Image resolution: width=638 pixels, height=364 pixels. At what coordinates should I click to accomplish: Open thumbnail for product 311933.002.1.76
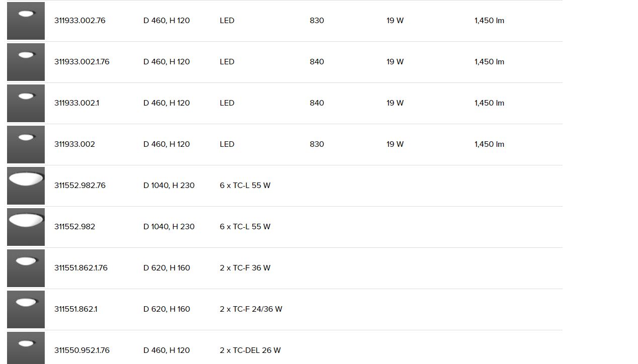(26, 62)
